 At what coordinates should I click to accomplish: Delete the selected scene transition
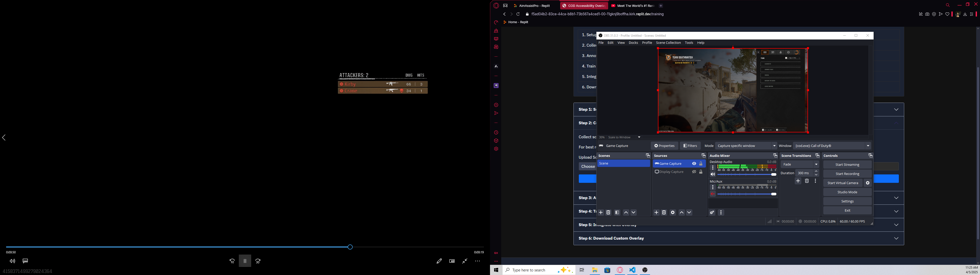pos(807,181)
